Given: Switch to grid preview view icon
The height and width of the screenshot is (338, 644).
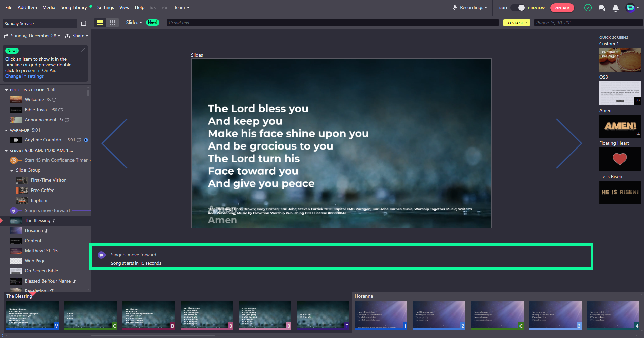Looking at the screenshot, I should pyautogui.click(x=113, y=23).
